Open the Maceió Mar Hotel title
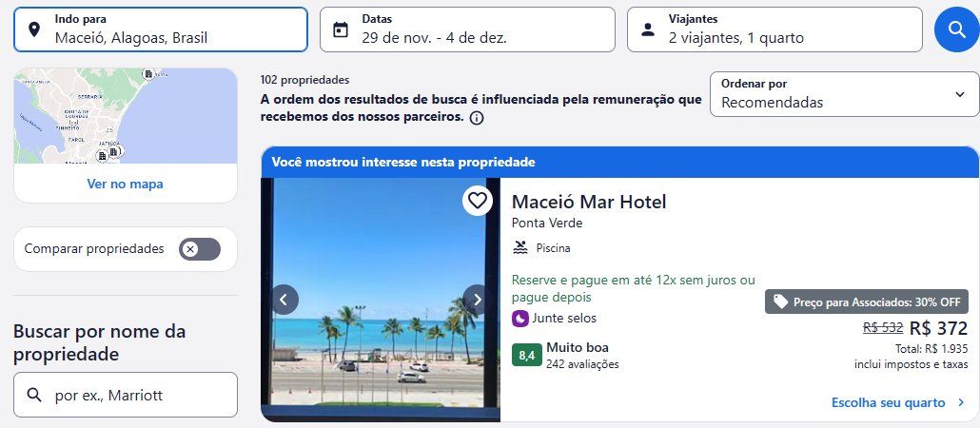Viewport: 980px width, 428px height. point(589,202)
